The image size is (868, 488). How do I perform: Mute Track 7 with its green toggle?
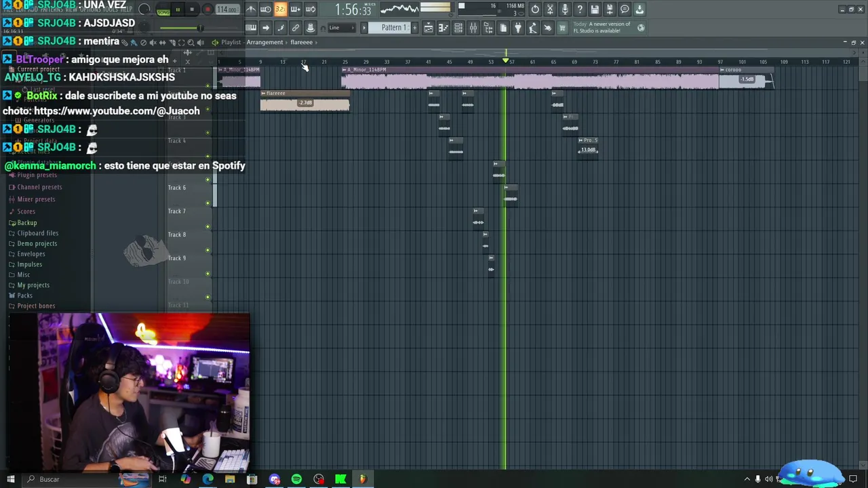[x=208, y=226]
